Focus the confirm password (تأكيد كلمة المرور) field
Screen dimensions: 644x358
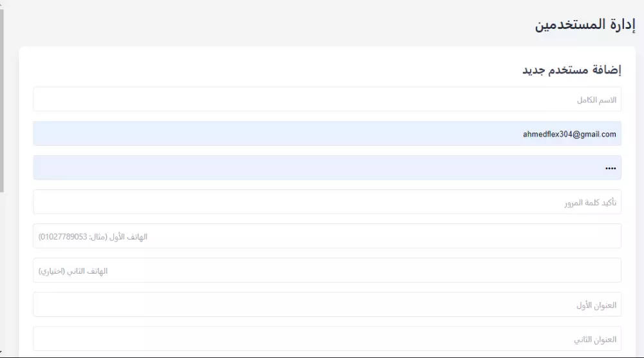[x=327, y=202]
